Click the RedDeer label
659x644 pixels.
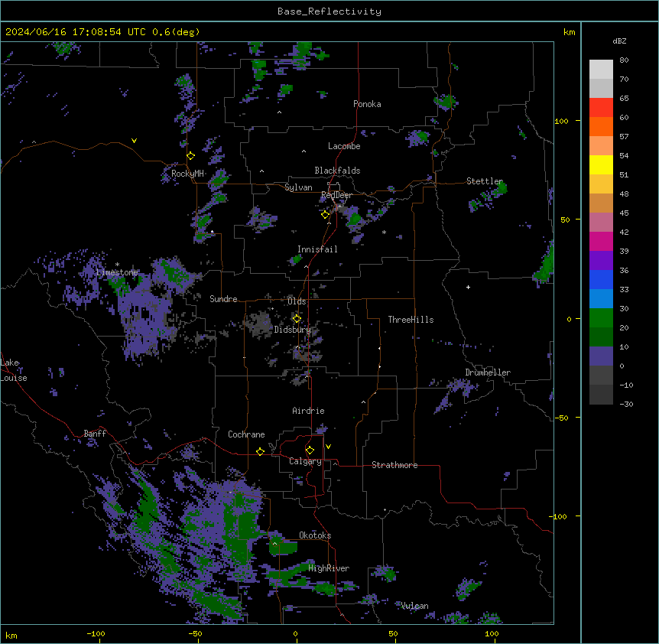click(x=336, y=195)
